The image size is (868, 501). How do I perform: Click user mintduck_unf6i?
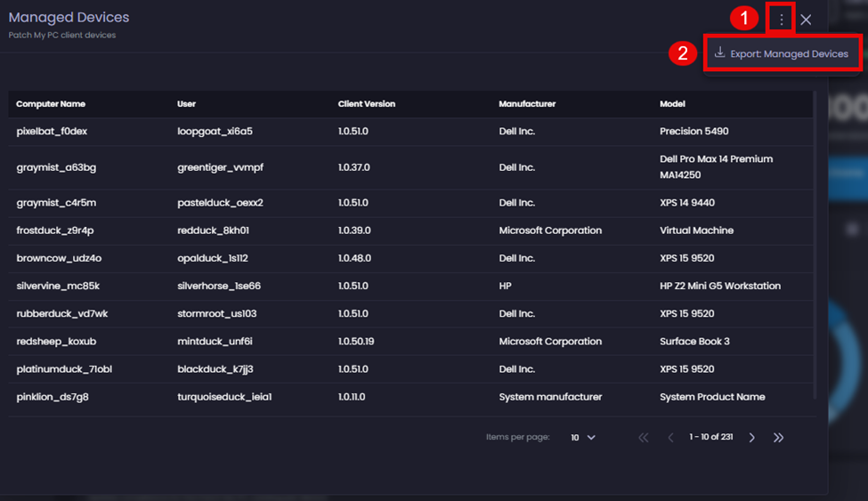pyautogui.click(x=215, y=341)
